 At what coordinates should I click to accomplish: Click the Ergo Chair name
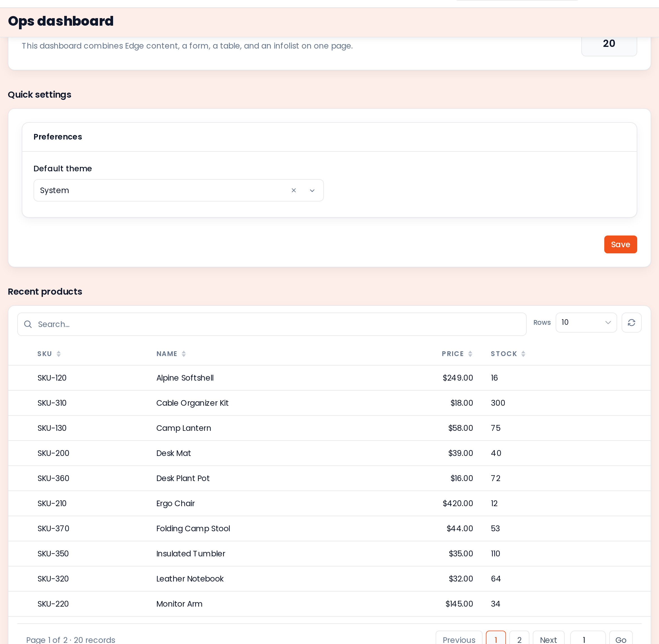(x=175, y=503)
